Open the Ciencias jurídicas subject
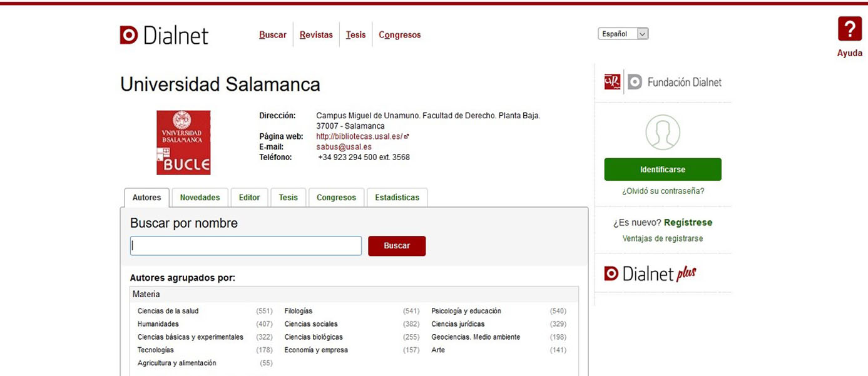This screenshot has height=376, width=868. pyautogui.click(x=458, y=324)
